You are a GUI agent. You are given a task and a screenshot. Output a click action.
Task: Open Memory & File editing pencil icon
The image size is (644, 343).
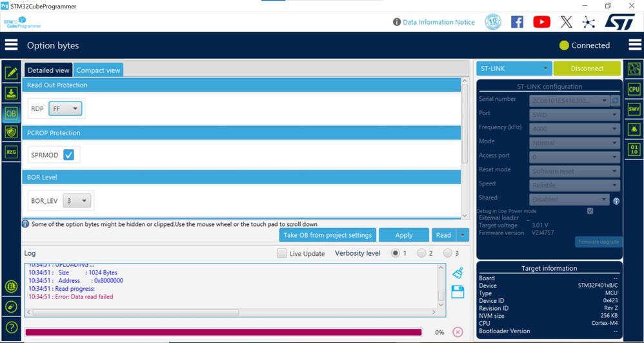pyautogui.click(x=11, y=73)
